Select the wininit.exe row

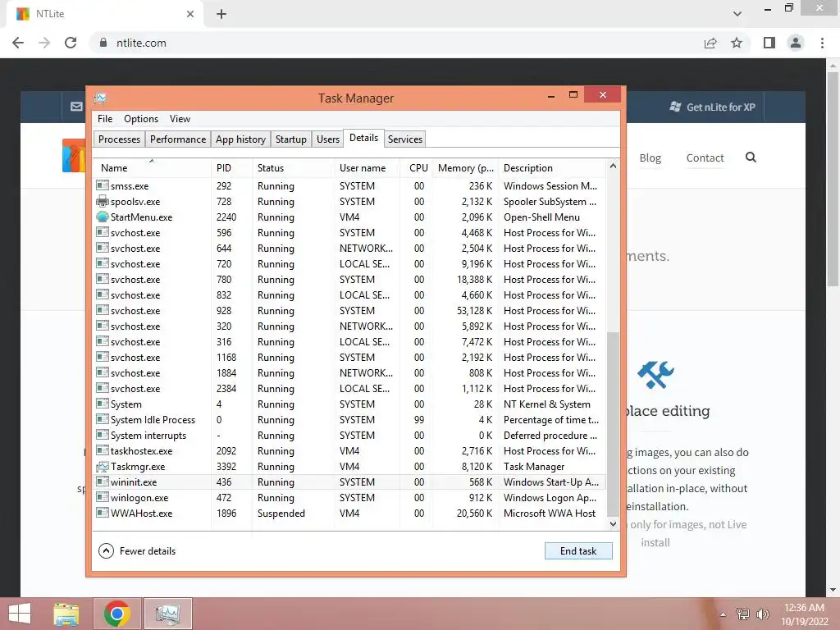tap(349, 482)
